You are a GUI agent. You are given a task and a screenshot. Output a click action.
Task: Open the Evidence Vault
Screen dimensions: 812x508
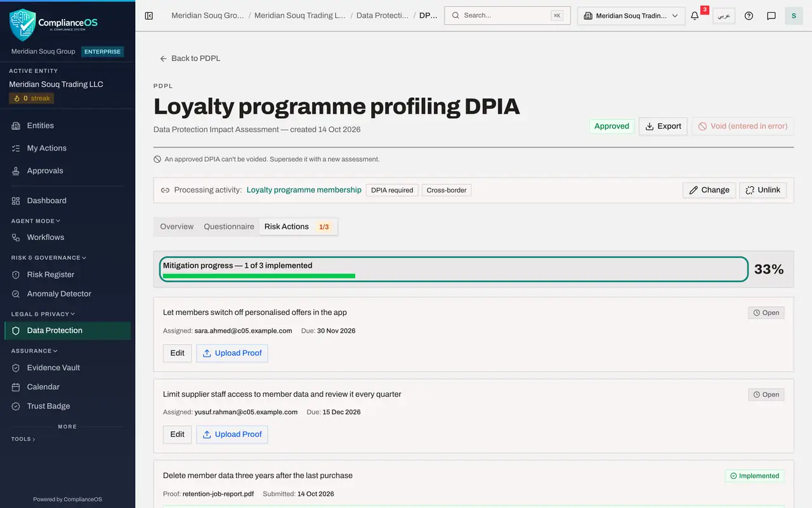67,368
